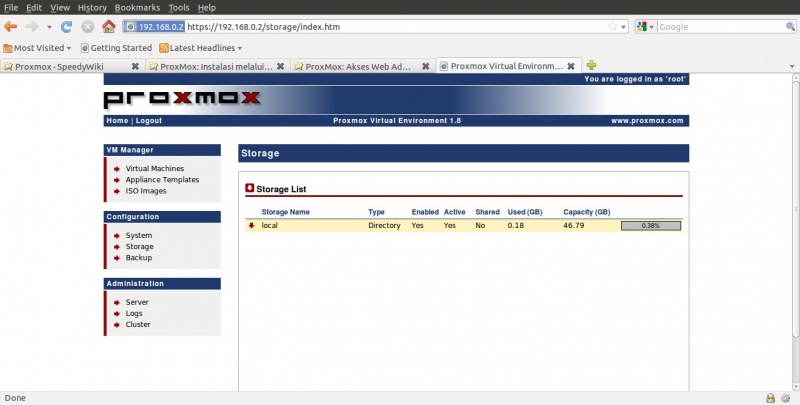Open the Getting Started bookmark

(116, 48)
